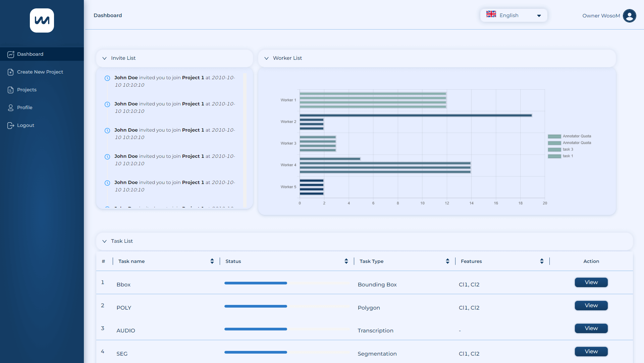644x363 pixels.
Task: Click the Profile person icon
Action: coord(11,108)
